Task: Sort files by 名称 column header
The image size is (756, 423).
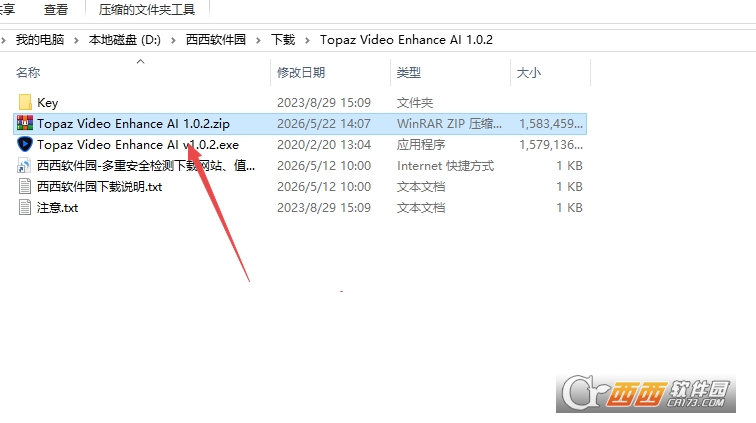Action: click(28, 72)
